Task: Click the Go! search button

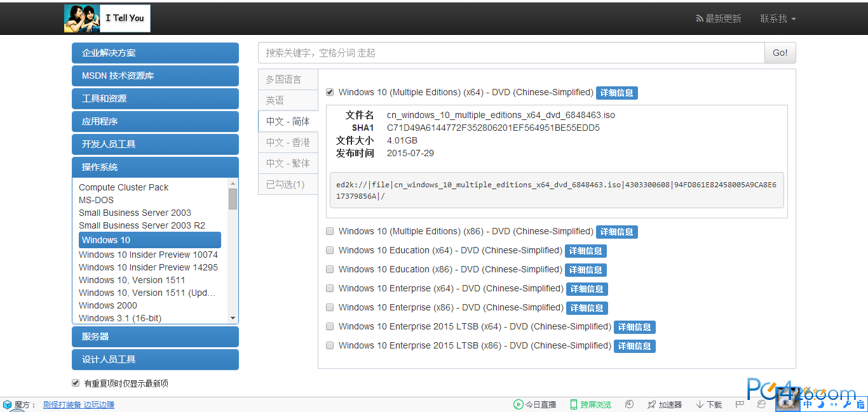Action: point(780,53)
